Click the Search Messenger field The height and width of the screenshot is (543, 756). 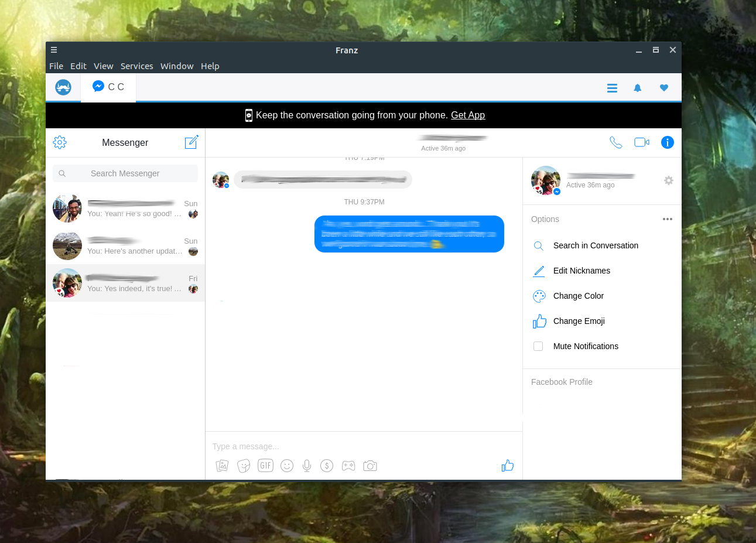[125, 173]
